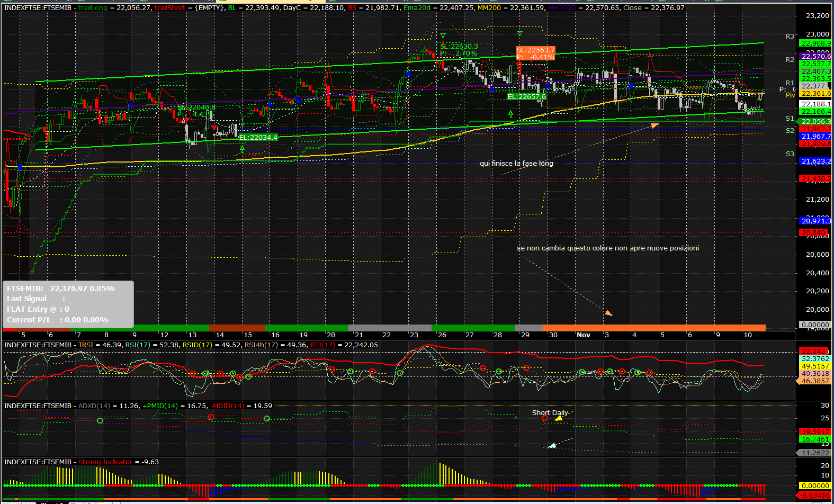Click the DayC = 22,188.10 readout
834x504 pixels.
coord(313,8)
